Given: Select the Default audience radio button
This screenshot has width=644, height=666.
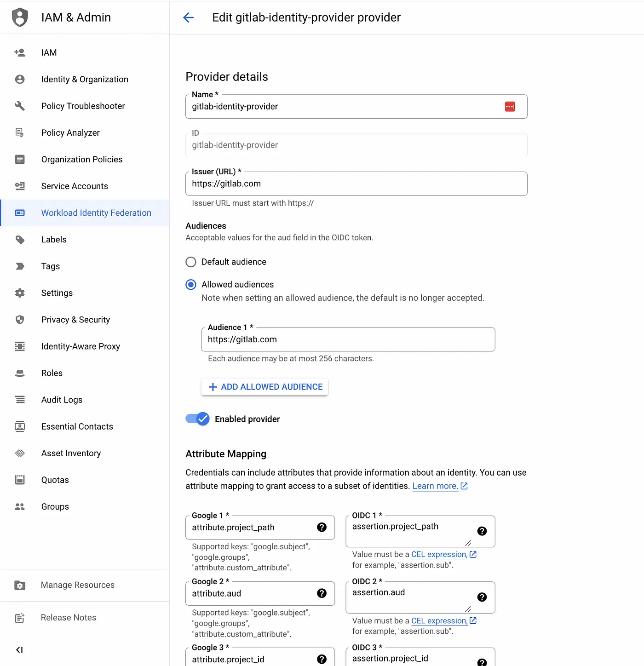Looking at the screenshot, I should tap(191, 262).
